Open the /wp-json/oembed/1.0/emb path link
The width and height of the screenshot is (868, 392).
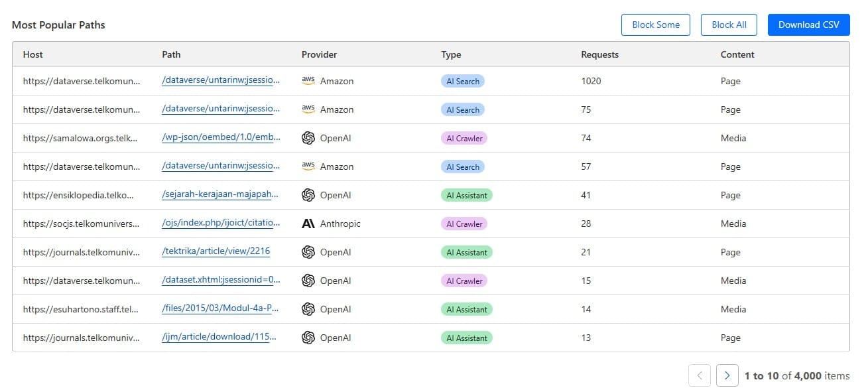point(221,137)
